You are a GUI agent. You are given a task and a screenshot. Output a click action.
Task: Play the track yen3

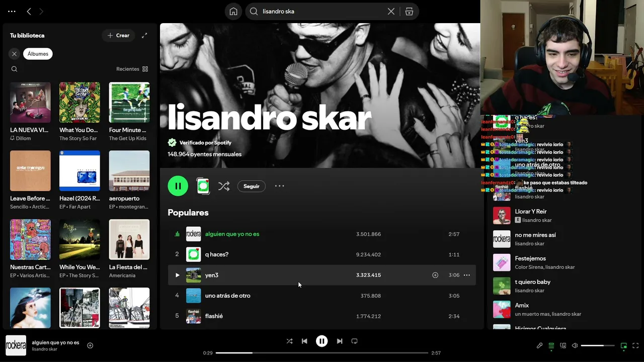(x=177, y=275)
